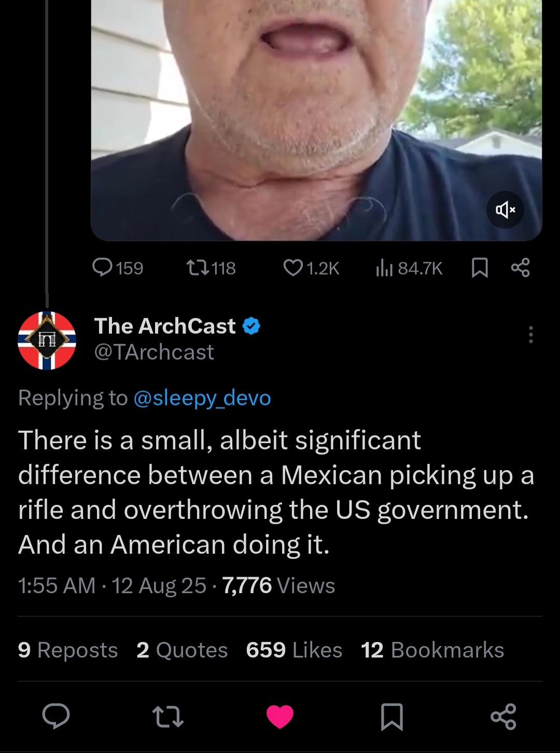
Task: Reply using the bottom comment bubble icon
Action: (56, 717)
